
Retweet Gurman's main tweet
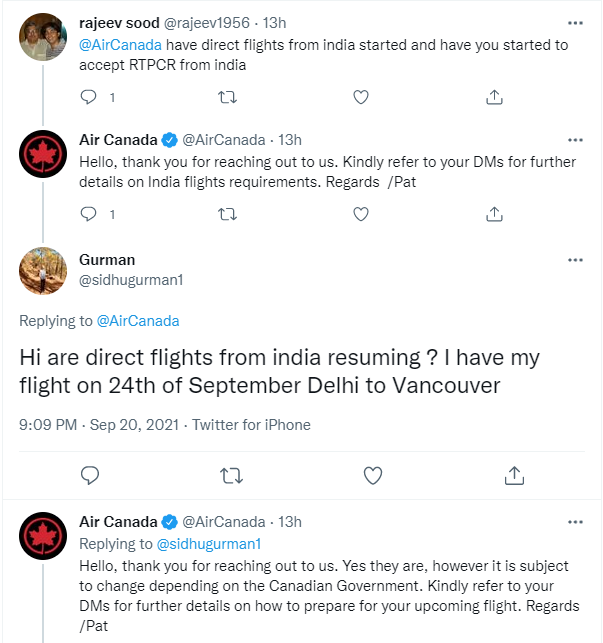click(231, 474)
